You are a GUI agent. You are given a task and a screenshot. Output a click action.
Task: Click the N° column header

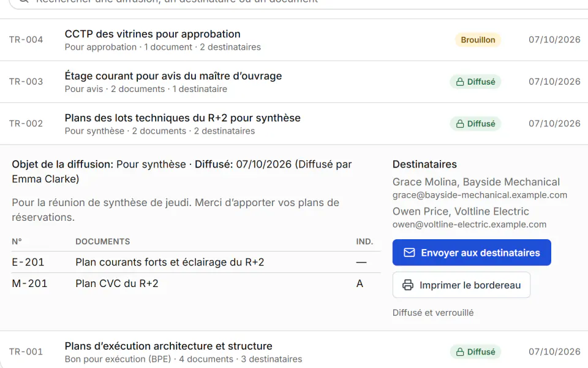[x=17, y=242]
